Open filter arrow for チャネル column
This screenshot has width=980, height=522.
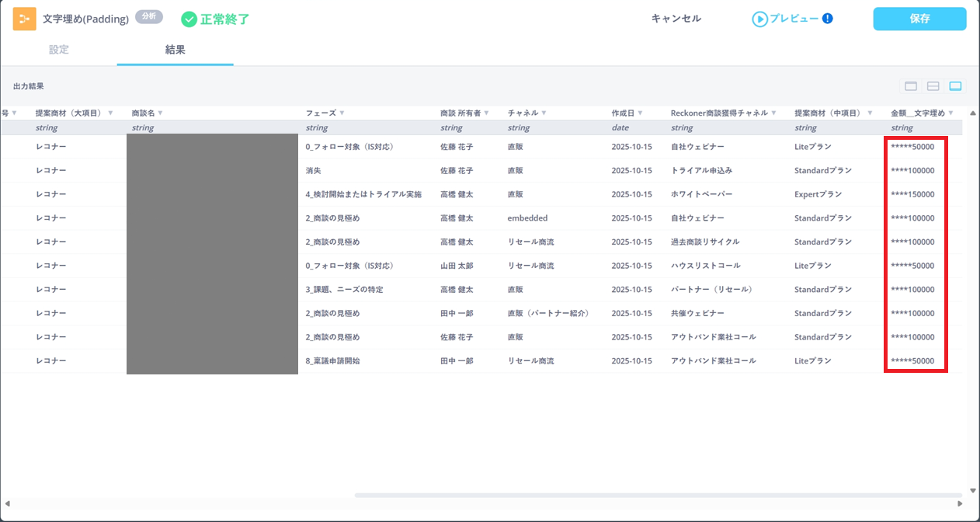point(544,113)
